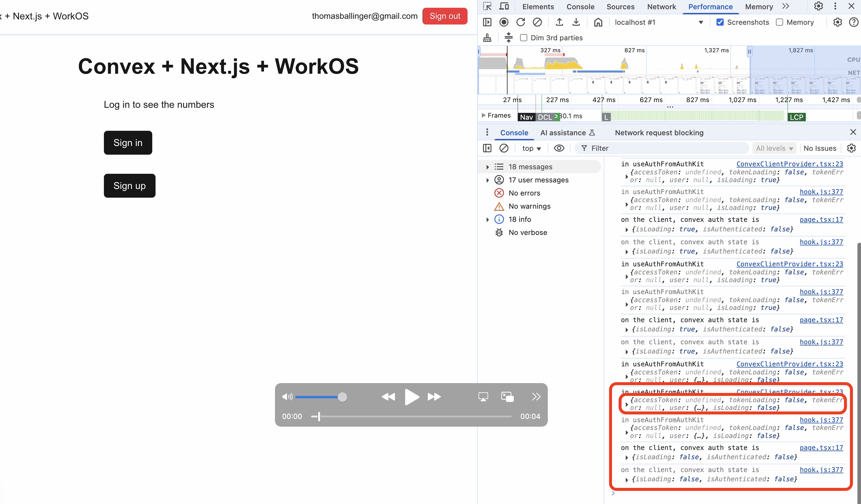
Task: Open the localhost #1 recording dropdown
Action: 659,22
